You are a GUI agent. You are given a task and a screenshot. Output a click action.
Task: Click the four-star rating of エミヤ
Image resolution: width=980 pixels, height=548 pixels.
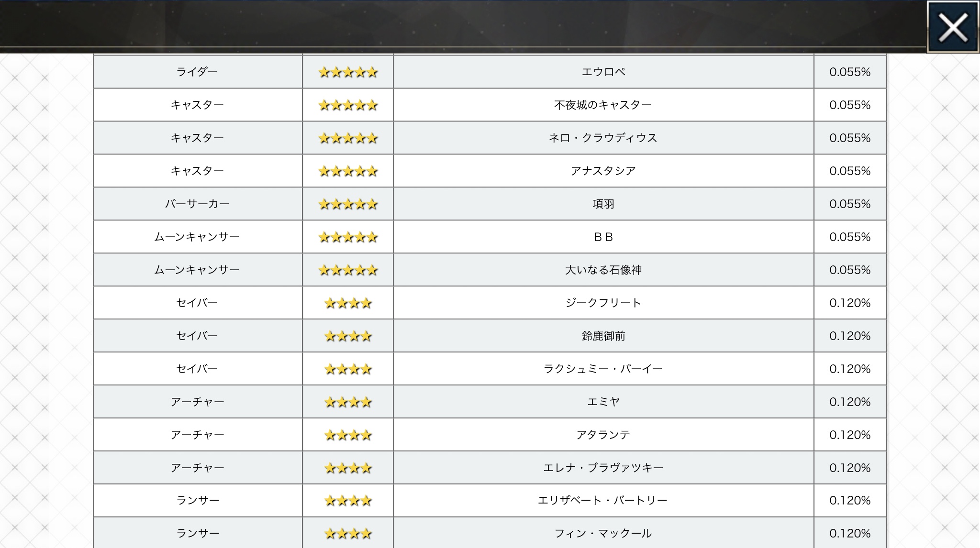(348, 402)
